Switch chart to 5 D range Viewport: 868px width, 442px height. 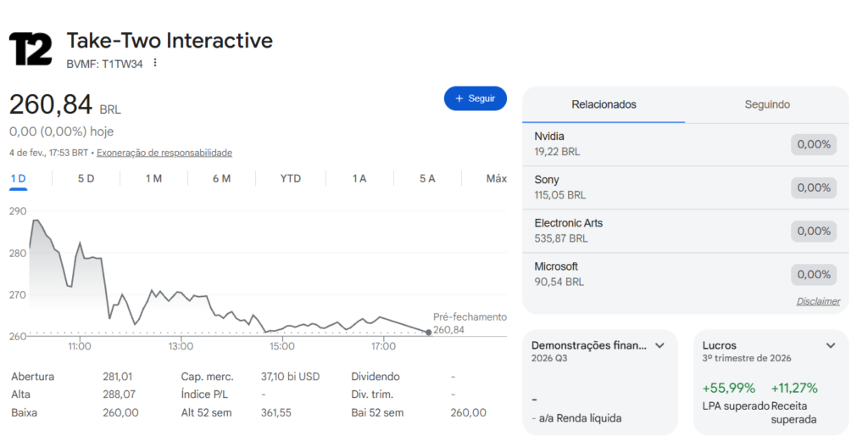[x=86, y=178]
